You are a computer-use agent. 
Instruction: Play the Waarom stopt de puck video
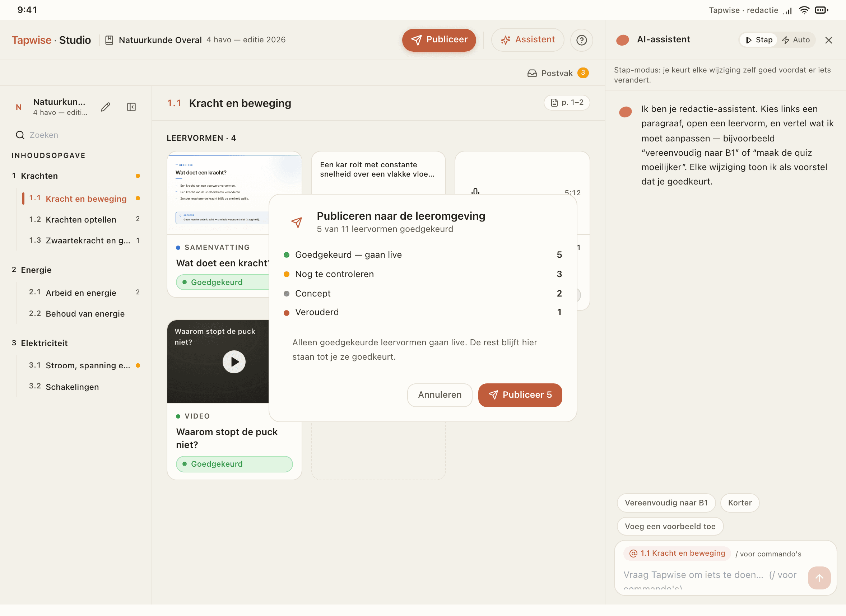click(x=234, y=362)
